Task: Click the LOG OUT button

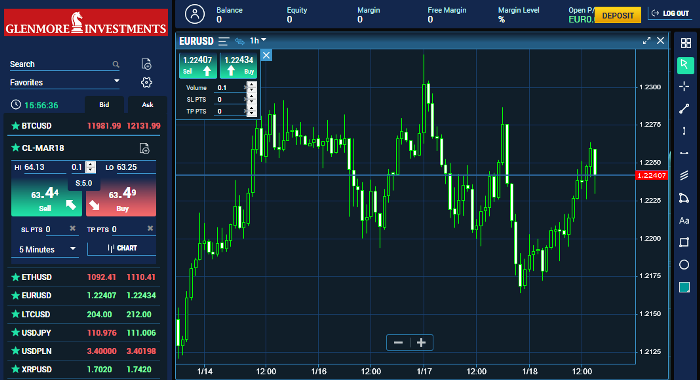Action: [671, 13]
